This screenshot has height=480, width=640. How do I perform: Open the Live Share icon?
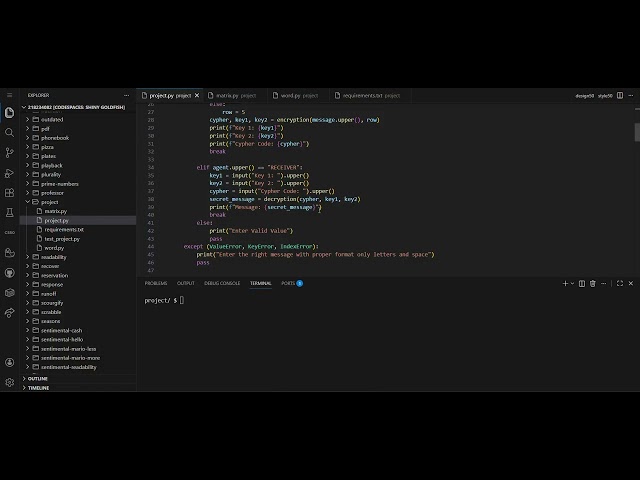[x=9, y=313]
